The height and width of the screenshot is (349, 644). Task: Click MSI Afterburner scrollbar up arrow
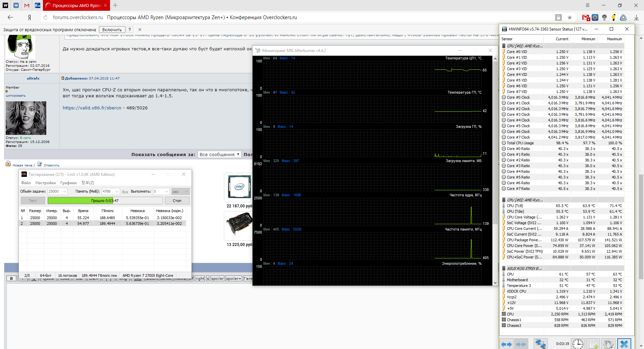click(495, 58)
